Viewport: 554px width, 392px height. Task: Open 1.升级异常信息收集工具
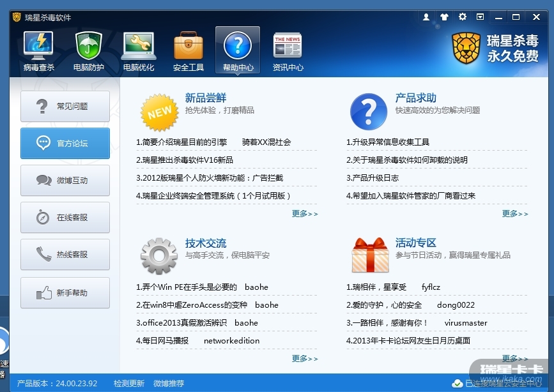click(388, 142)
